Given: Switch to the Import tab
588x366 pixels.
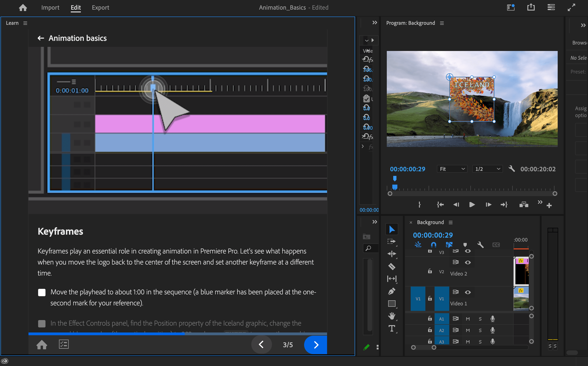Looking at the screenshot, I should [50, 8].
